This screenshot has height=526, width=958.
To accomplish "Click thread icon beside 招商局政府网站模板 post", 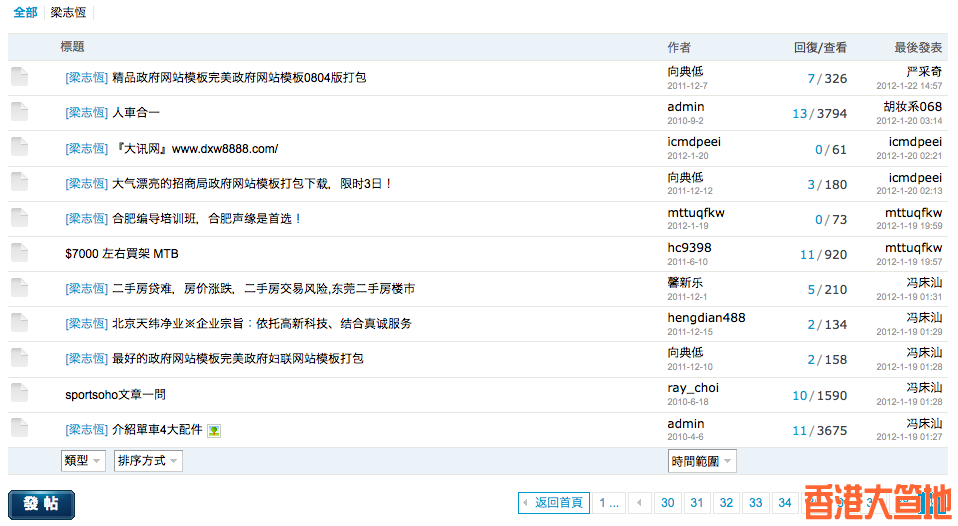I will tap(20, 182).
